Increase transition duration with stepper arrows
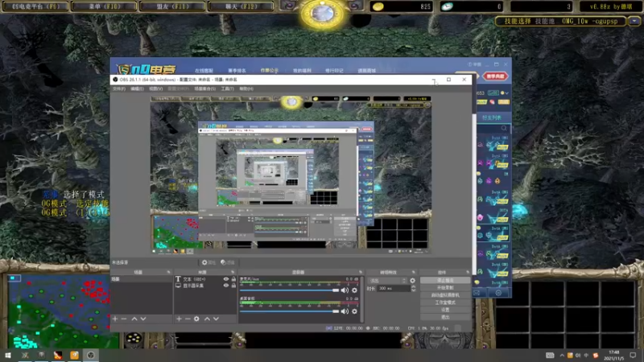The image size is (644, 362). coord(413,287)
